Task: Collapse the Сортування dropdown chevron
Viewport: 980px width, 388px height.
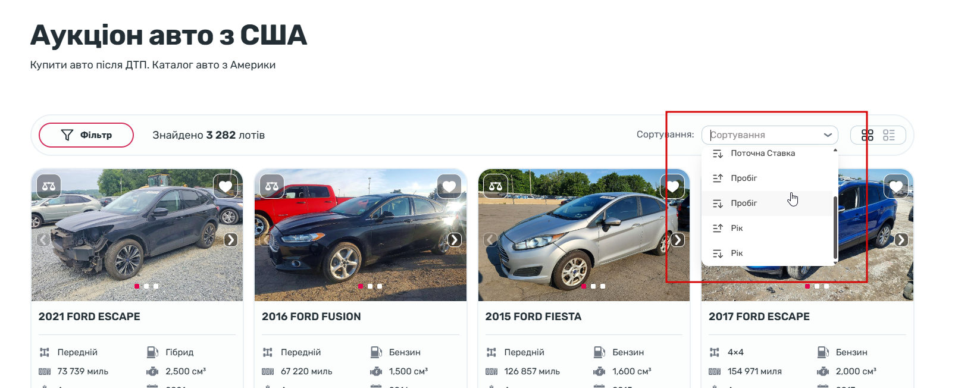Action: point(828,135)
